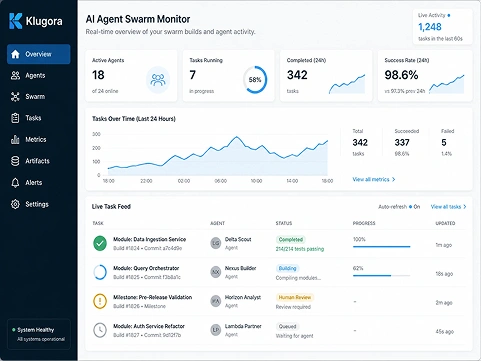The image size is (481, 361).
Task: Click the 'Compiling modules...' status text
Action: tap(298, 278)
